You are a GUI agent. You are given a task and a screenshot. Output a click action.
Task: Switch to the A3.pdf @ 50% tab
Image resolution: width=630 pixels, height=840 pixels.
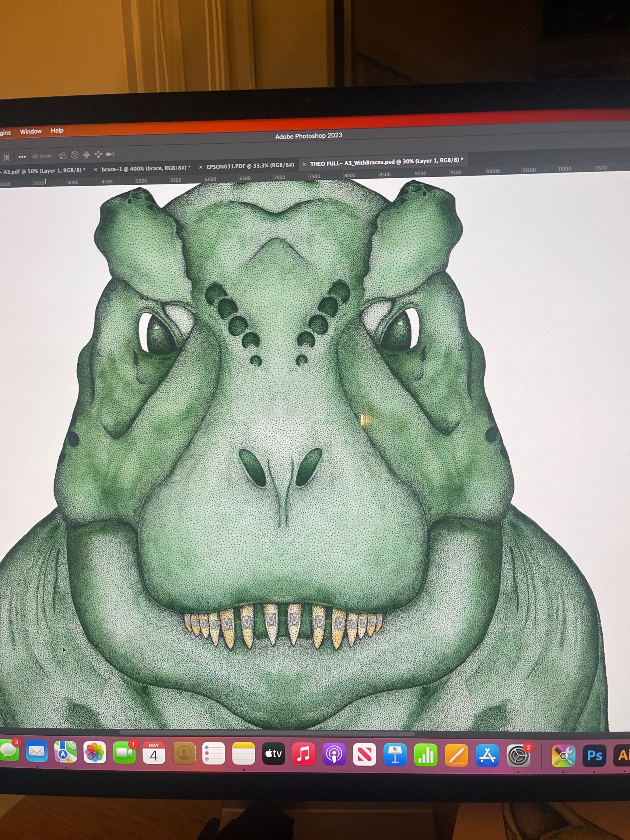[44, 171]
